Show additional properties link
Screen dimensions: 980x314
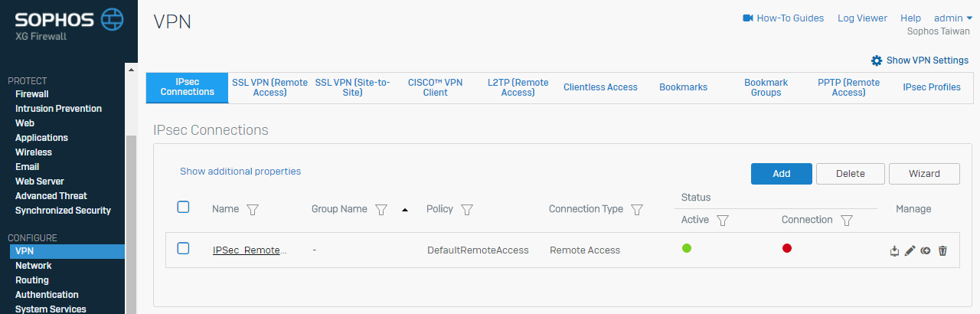[x=240, y=172]
